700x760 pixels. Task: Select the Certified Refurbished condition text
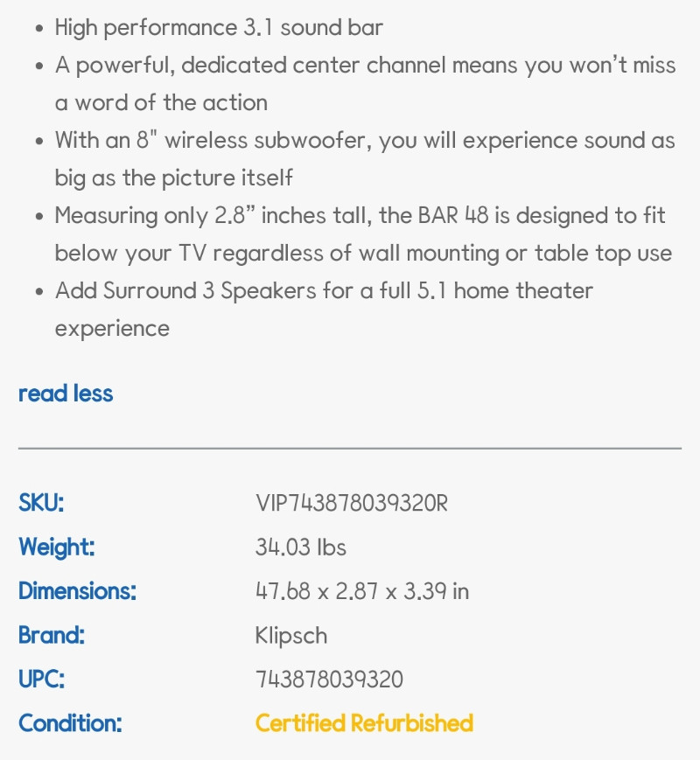pos(364,723)
